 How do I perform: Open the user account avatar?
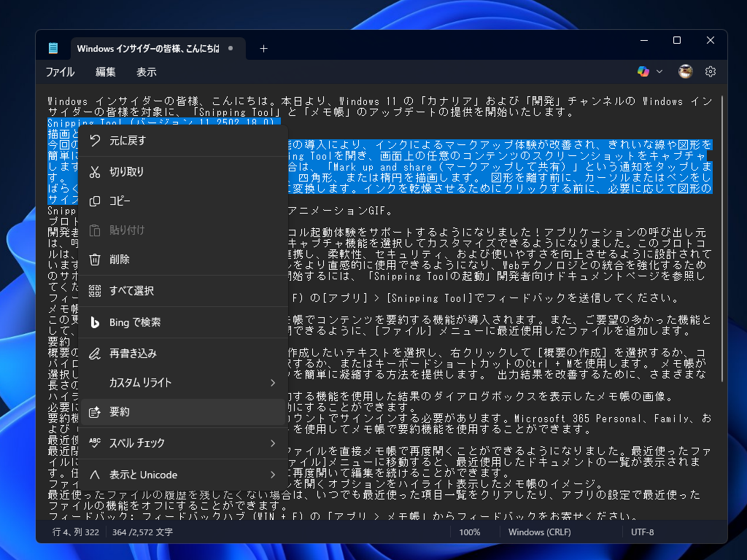[685, 71]
